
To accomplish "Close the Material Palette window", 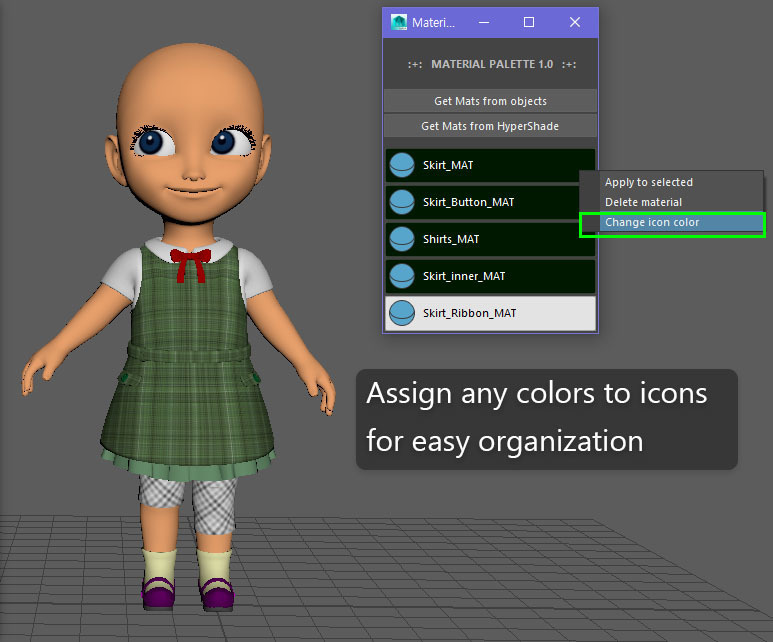I will (575, 22).
